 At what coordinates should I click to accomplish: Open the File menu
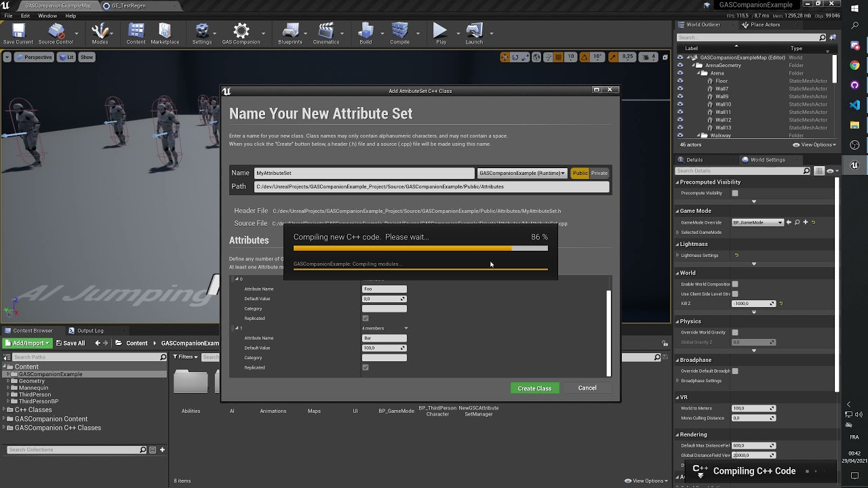[x=8, y=16]
